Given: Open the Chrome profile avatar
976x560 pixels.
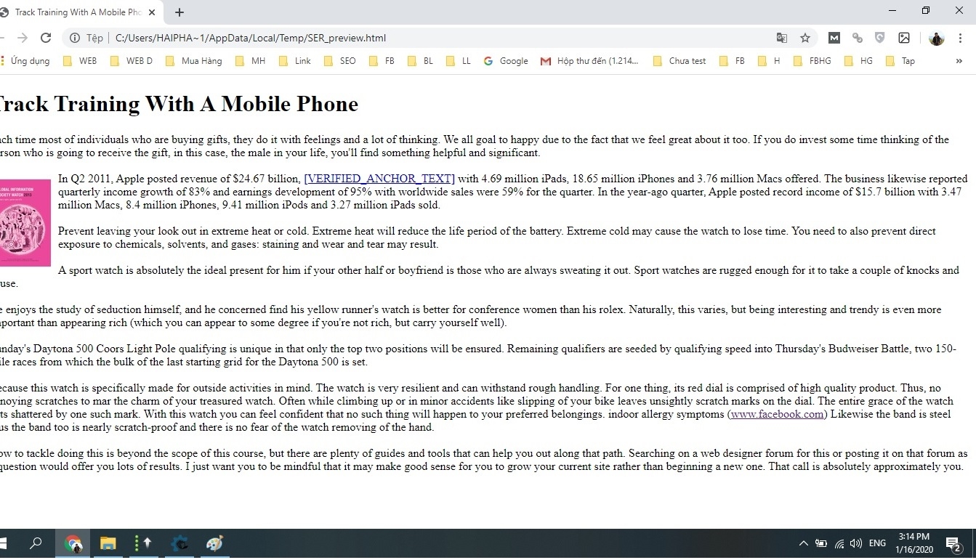Looking at the screenshot, I should tap(937, 38).
